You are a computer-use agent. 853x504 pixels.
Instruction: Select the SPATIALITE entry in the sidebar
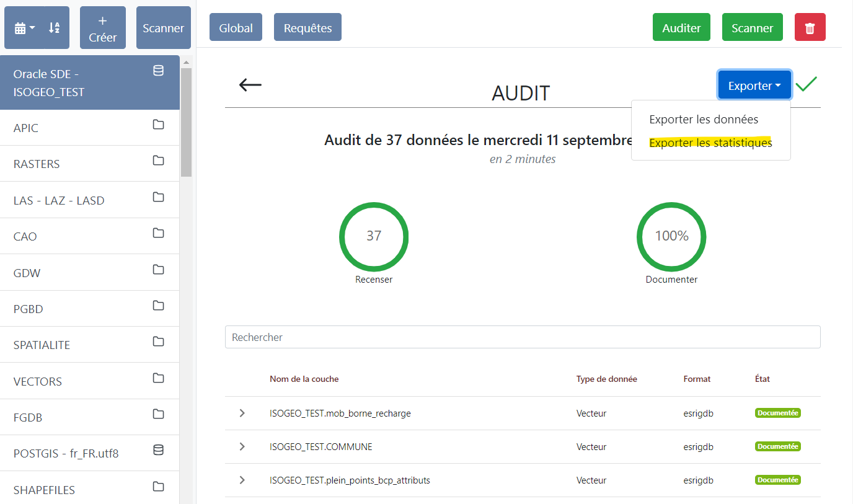[x=90, y=345]
